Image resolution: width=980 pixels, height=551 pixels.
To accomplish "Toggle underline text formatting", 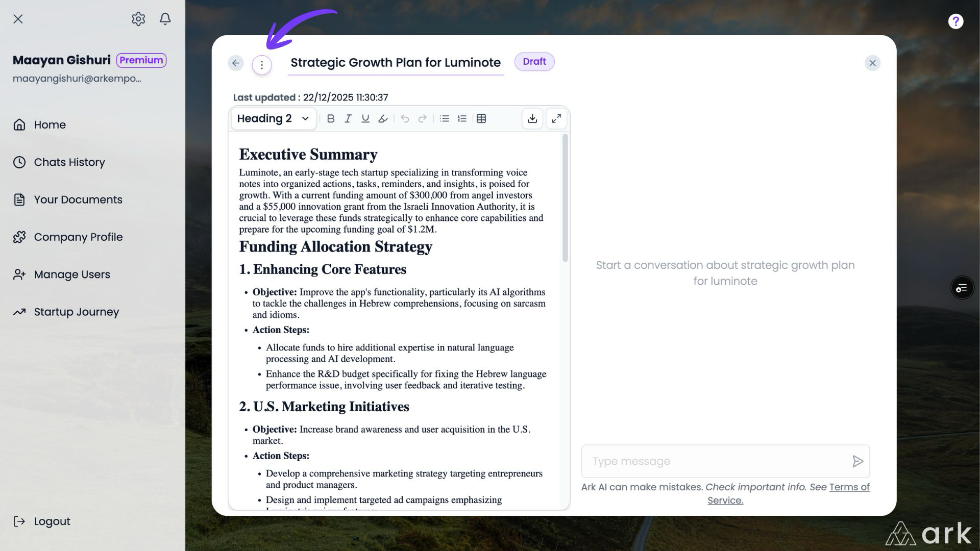I will (365, 119).
